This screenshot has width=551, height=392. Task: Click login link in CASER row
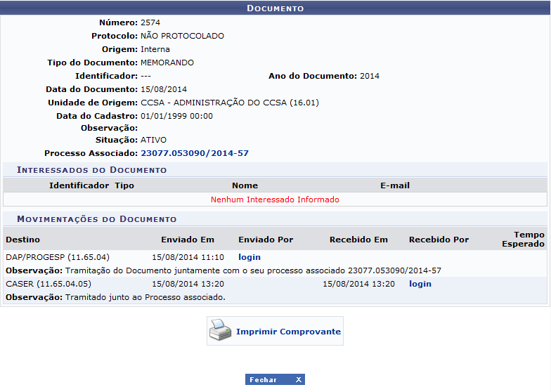(420, 284)
